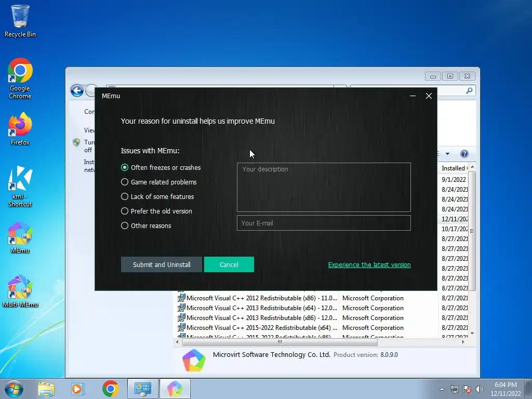
Task: Click the search magnifier in Control Panel window
Action: 469,90
